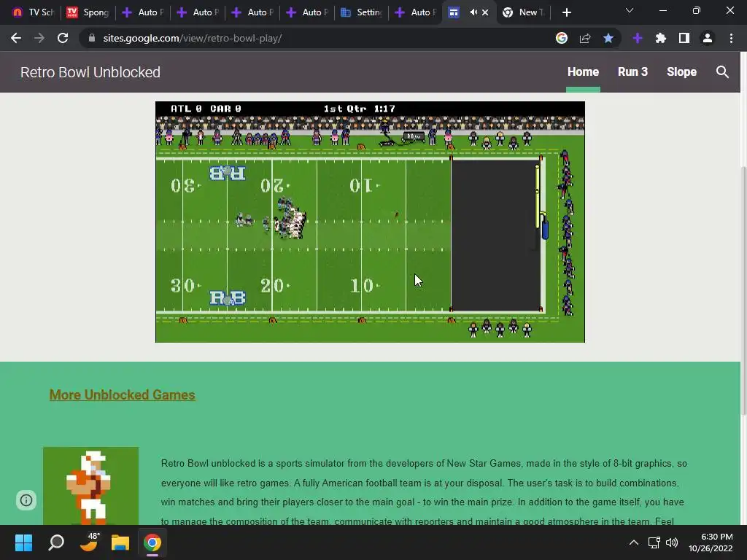Open the purple plus extension icon
Image resolution: width=747 pixels, height=560 pixels.
pos(638,38)
